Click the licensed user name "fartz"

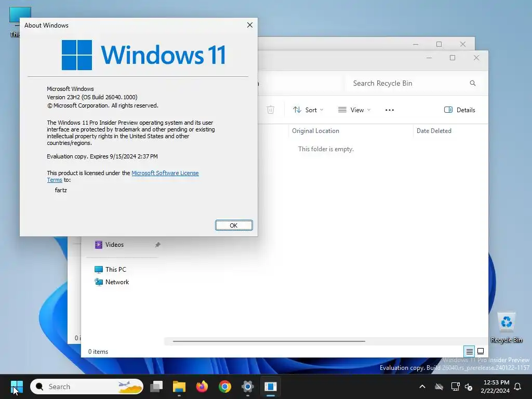(61, 190)
